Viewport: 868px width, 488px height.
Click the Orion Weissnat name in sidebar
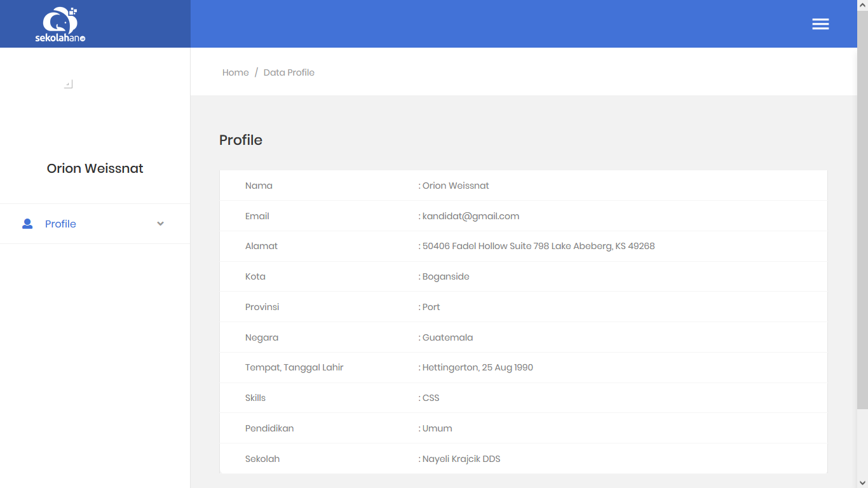pyautogui.click(x=95, y=168)
